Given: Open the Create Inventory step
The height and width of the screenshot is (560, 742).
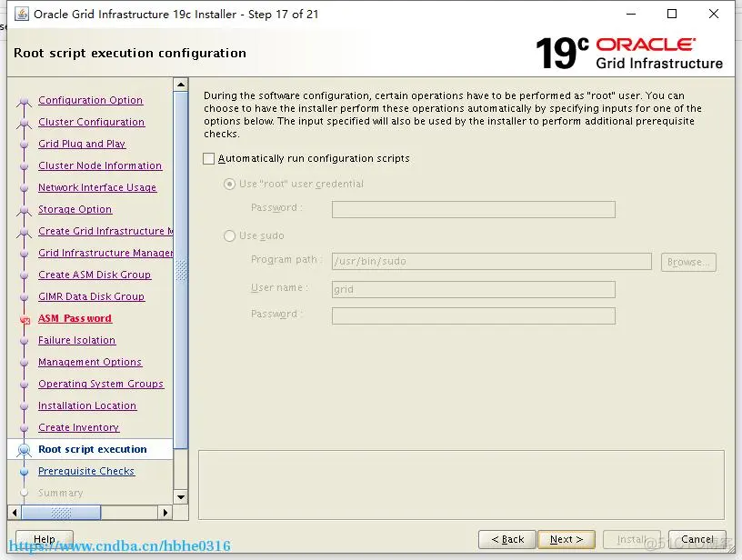Looking at the screenshot, I should (x=78, y=427).
